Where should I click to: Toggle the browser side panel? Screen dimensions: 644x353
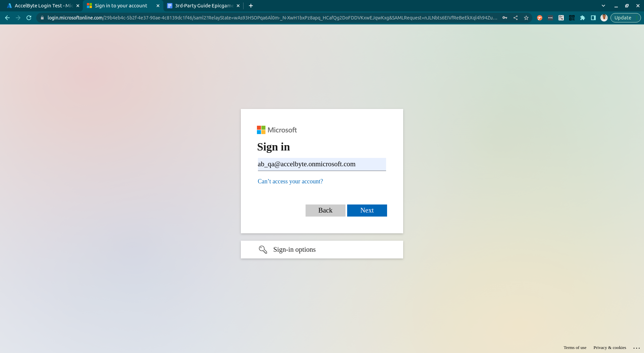coord(593,18)
